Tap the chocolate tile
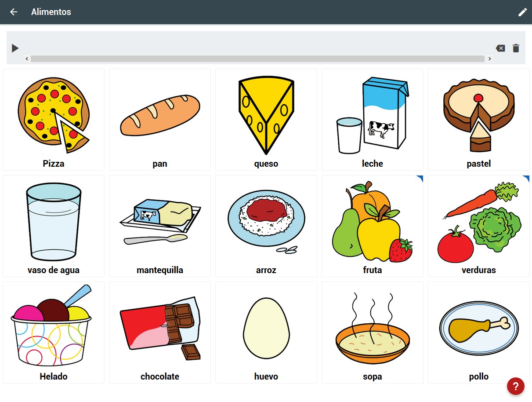Image resolution: width=532 pixels, height=402 pixels. tap(160, 333)
